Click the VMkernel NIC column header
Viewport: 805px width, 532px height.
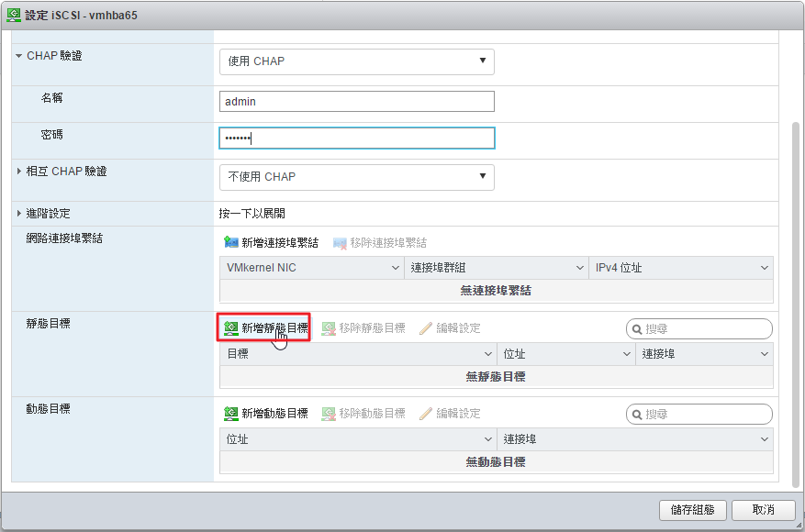click(x=312, y=268)
